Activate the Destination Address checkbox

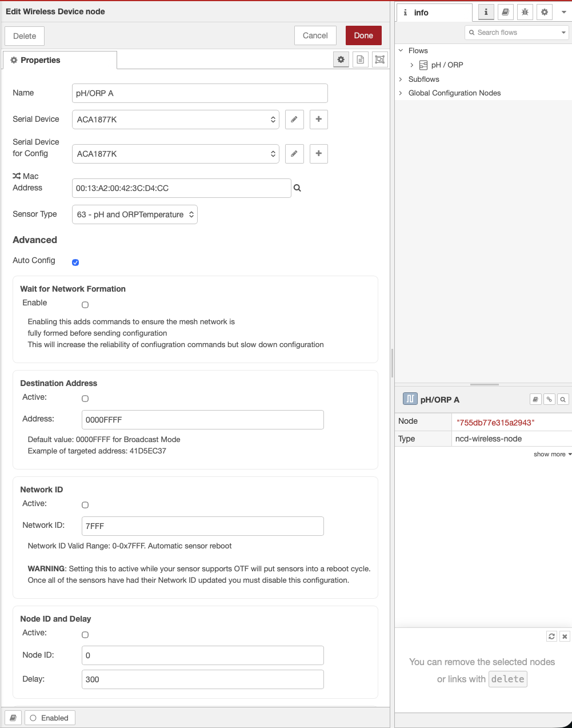click(x=85, y=399)
